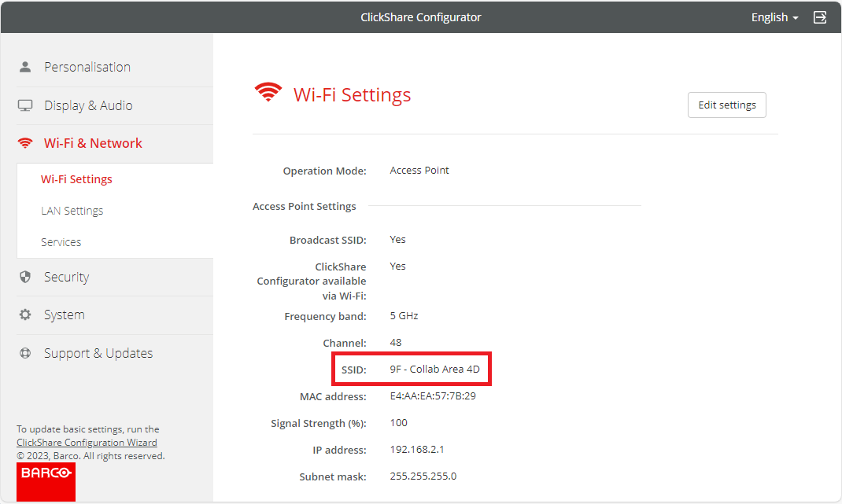Click the red Wi-Fi & Network sidebar icon
This screenshot has height=504, width=842.
click(x=24, y=142)
